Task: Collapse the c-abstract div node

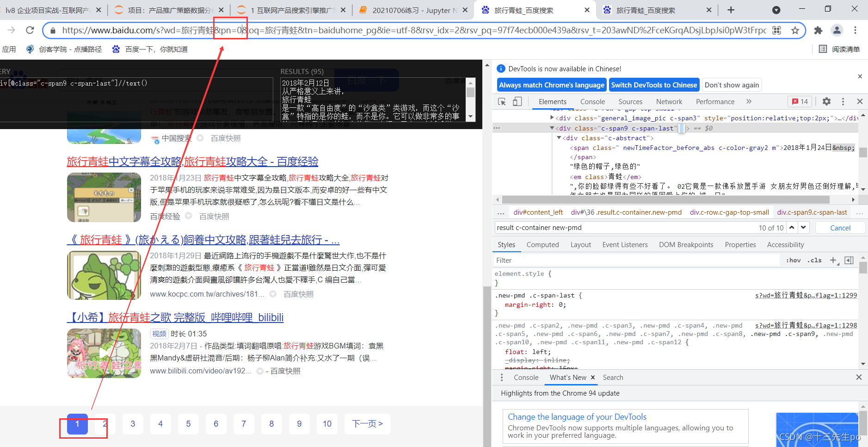Action: click(559, 138)
